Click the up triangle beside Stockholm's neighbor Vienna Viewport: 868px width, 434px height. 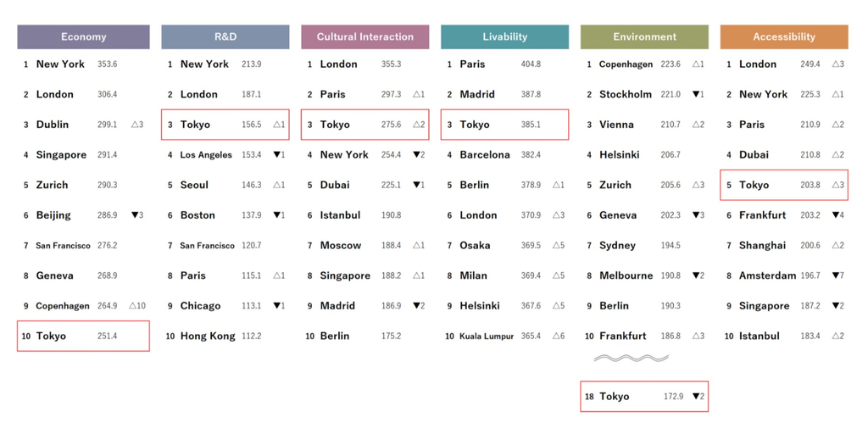[x=695, y=125]
